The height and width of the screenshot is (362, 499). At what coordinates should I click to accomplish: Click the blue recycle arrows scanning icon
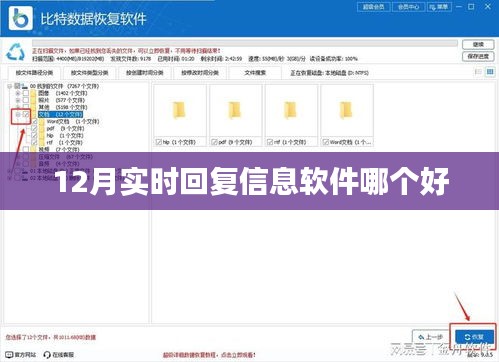tap(16, 52)
